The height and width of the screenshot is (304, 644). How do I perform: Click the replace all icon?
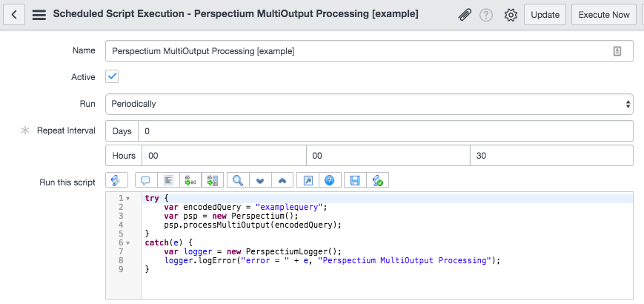click(x=213, y=180)
